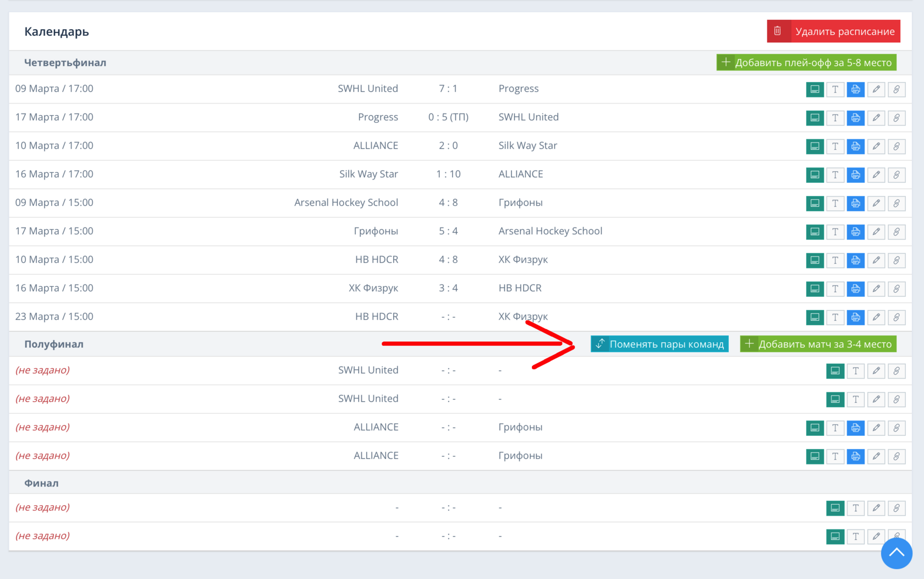The width and height of the screenshot is (924, 579).
Task: Click Silk Way Star in the 10 Марта row
Action: click(527, 146)
